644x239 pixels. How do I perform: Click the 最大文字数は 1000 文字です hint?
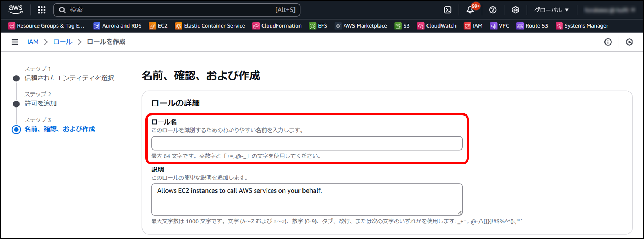[337, 221]
